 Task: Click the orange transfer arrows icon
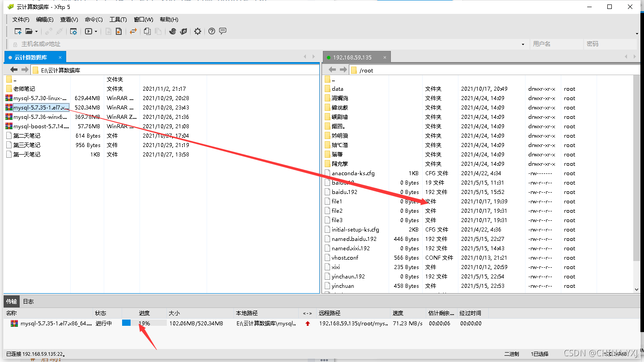click(133, 31)
